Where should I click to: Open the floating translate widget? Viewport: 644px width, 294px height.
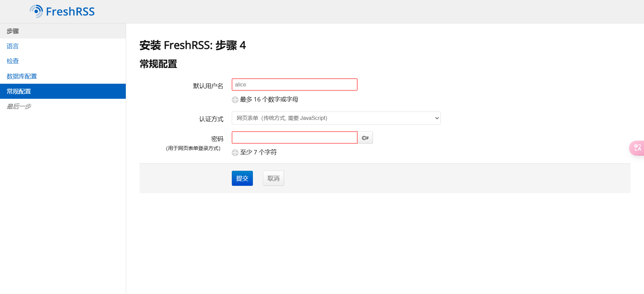(x=637, y=148)
